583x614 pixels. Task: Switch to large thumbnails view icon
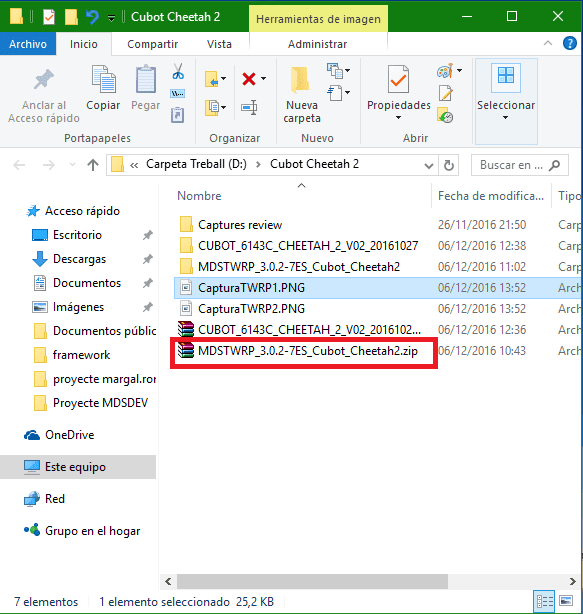click(x=566, y=601)
